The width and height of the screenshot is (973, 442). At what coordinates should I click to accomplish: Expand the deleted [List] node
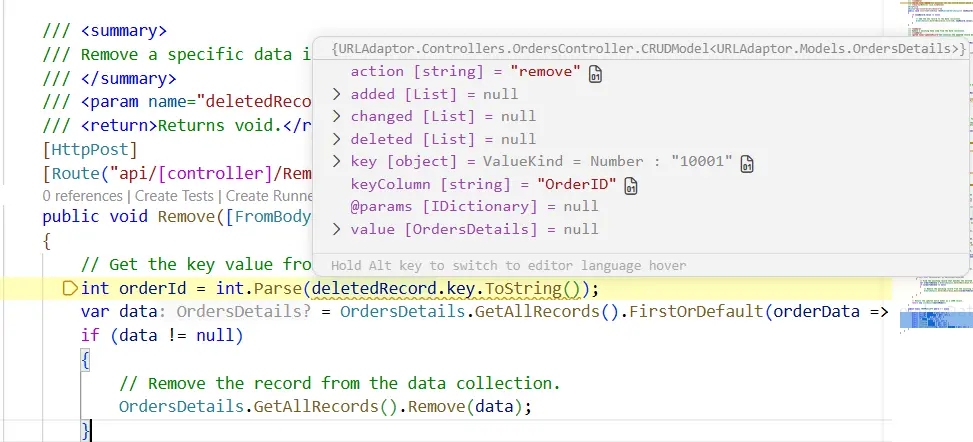336,138
